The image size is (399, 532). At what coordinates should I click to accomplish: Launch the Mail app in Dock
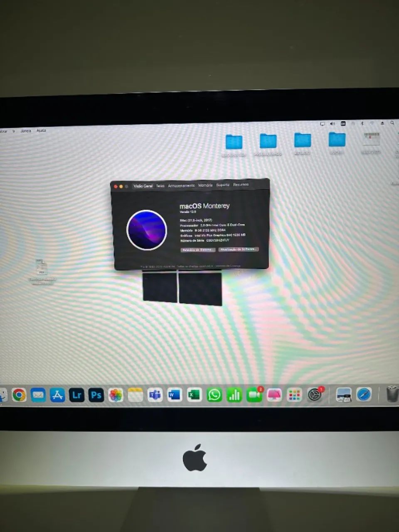point(38,394)
